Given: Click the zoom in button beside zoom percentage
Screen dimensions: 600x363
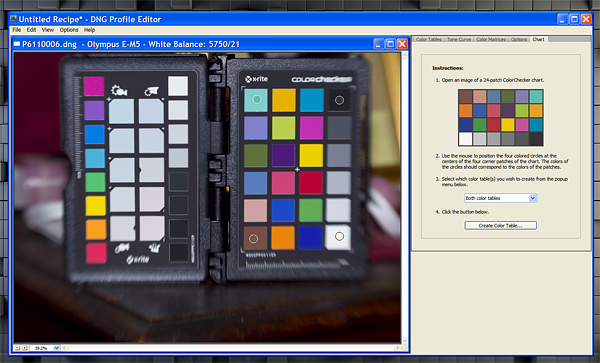Looking at the screenshot, I should [x=24, y=348].
